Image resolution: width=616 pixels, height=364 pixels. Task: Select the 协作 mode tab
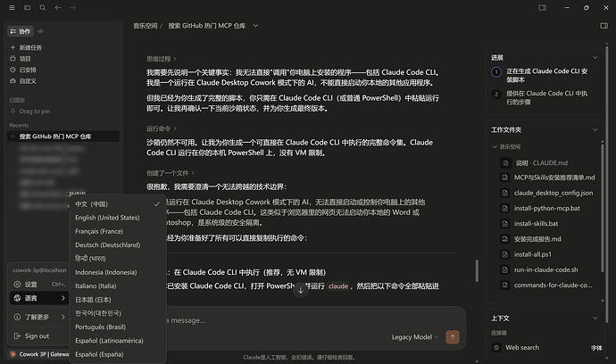[x=21, y=31]
